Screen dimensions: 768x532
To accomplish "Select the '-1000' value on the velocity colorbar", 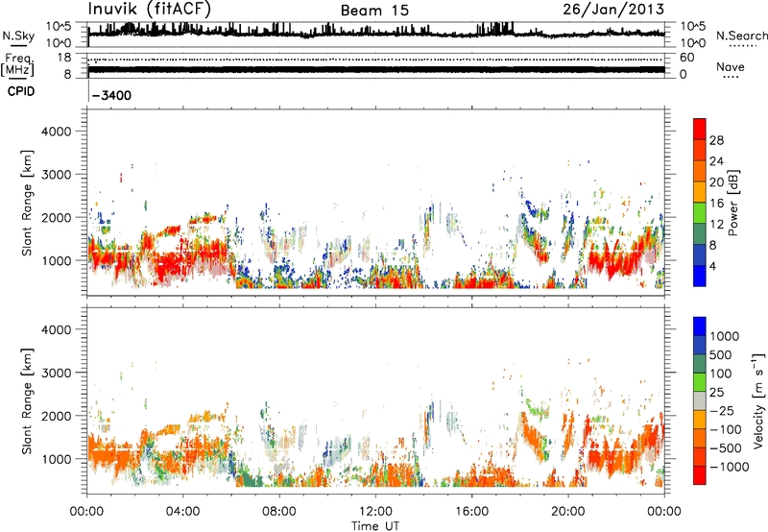I will [729, 467].
